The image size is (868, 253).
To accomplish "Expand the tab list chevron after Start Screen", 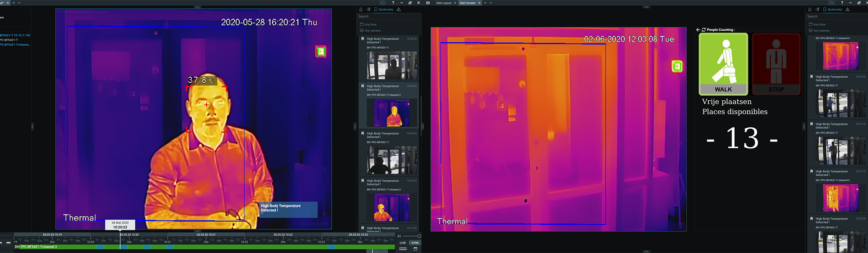I will pos(491,3).
